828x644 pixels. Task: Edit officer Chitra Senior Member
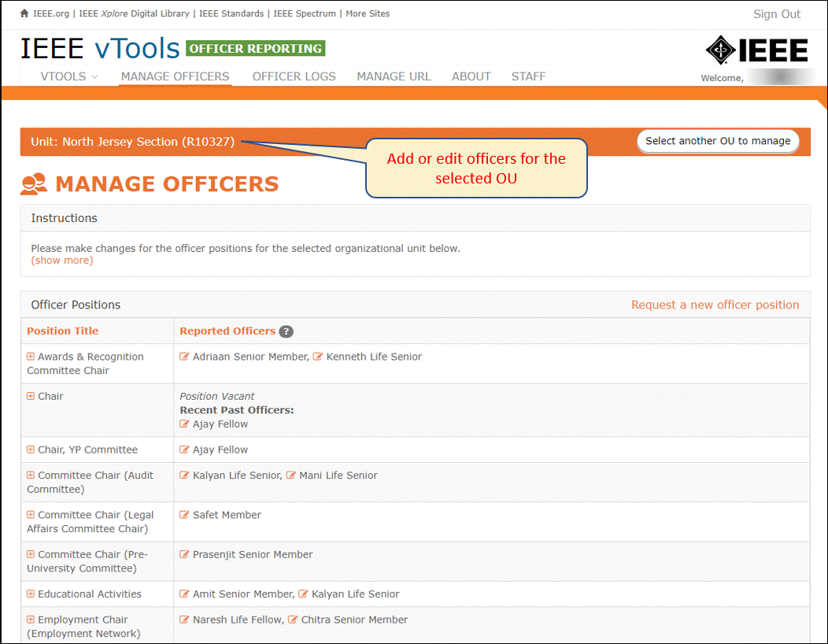[292, 620]
